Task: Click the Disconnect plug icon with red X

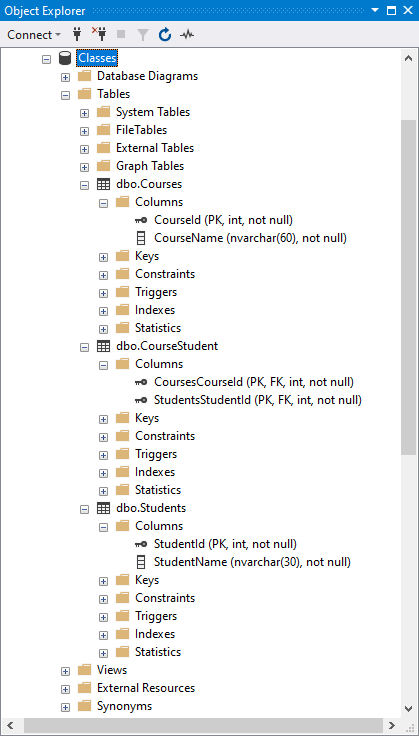Action: [99, 34]
